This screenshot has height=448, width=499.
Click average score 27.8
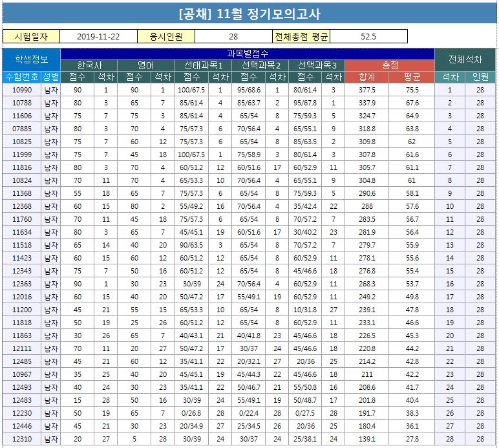[412, 439]
